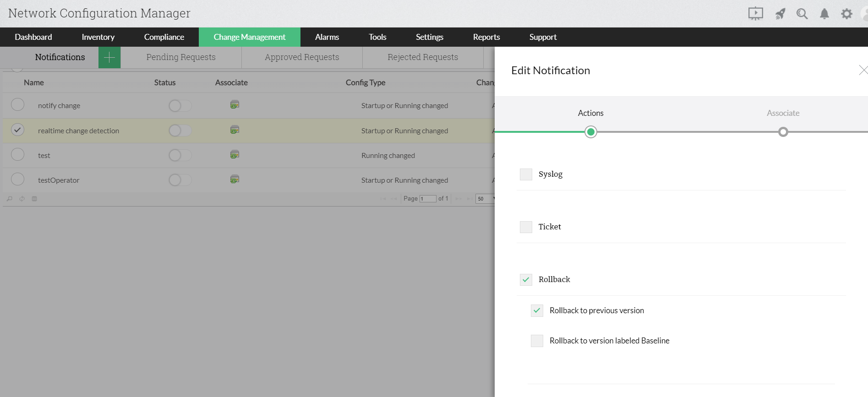Image resolution: width=868 pixels, height=397 pixels.
Task: Click the green plus add notification button
Action: pos(109,58)
